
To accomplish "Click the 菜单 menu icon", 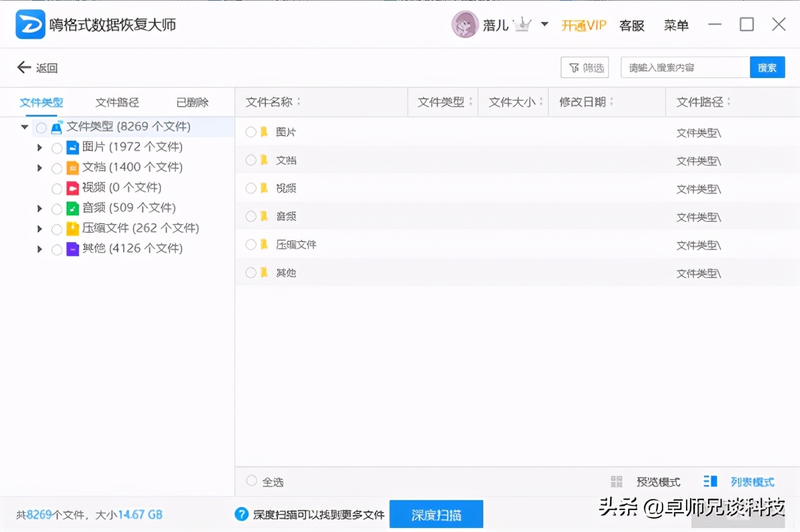I will pos(676,25).
